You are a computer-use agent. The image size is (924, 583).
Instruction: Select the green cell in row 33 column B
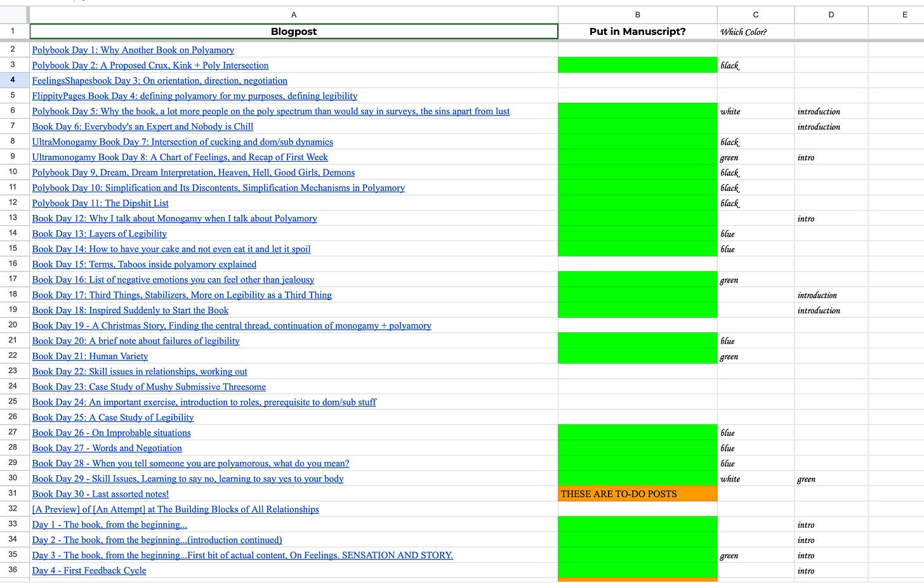(638, 524)
